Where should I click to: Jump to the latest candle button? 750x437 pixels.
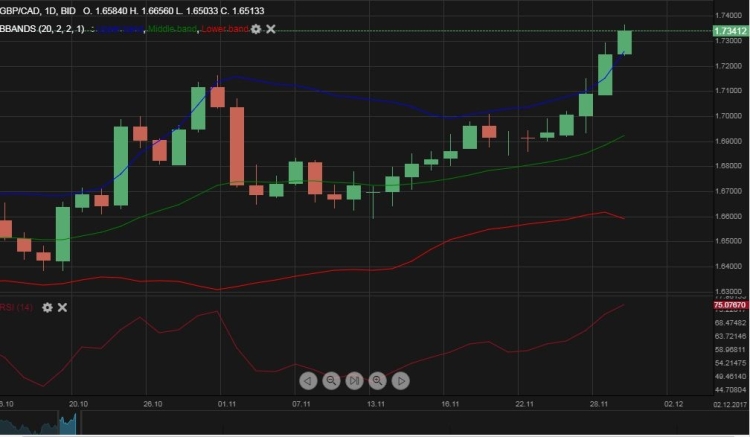(x=354, y=380)
